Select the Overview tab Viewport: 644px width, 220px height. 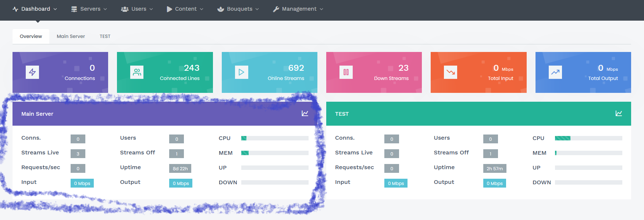[x=31, y=36]
